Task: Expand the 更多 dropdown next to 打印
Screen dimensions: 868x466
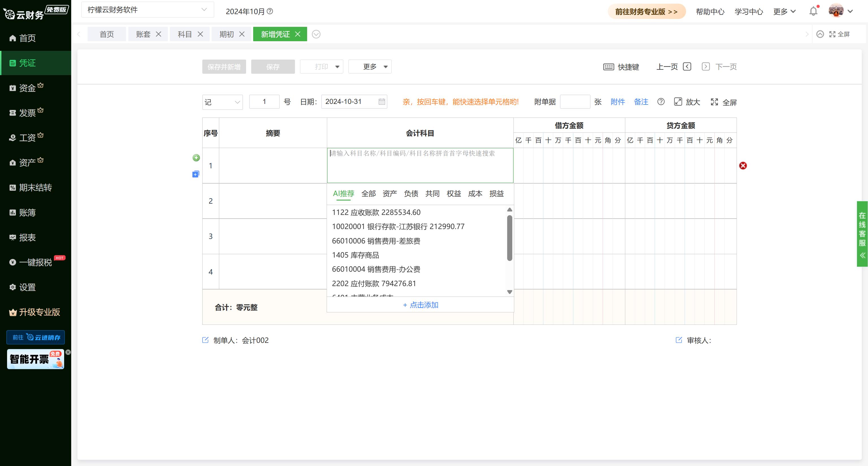Action: (x=370, y=66)
